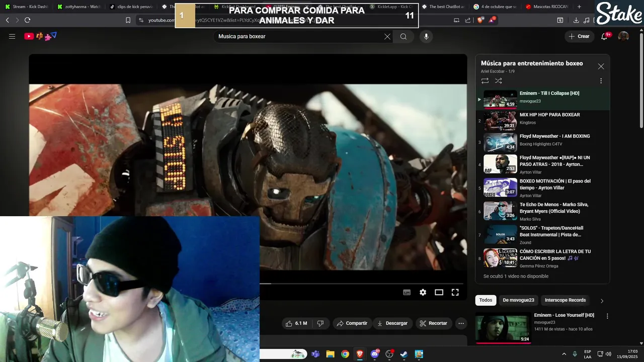
Task: Switch to clips de kick peruvian tab
Action: tap(131, 7)
